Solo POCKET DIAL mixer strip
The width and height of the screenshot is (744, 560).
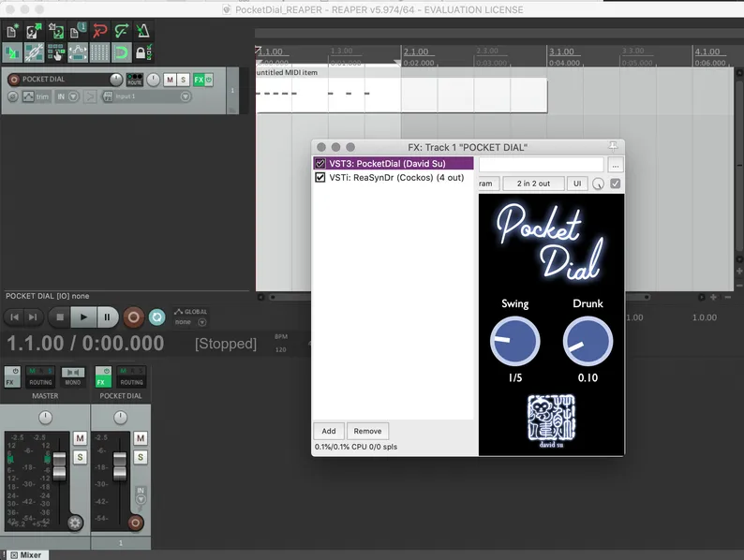tap(141, 457)
